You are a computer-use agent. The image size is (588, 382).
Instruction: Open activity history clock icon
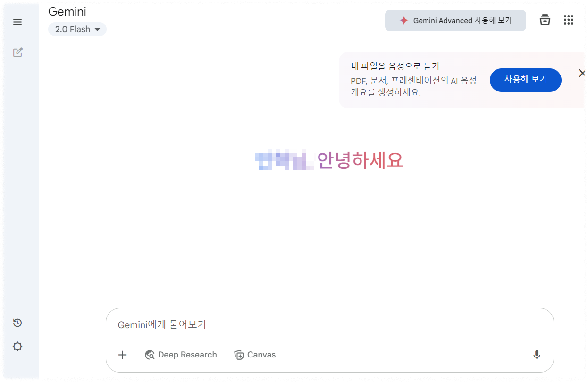coord(17,323)
